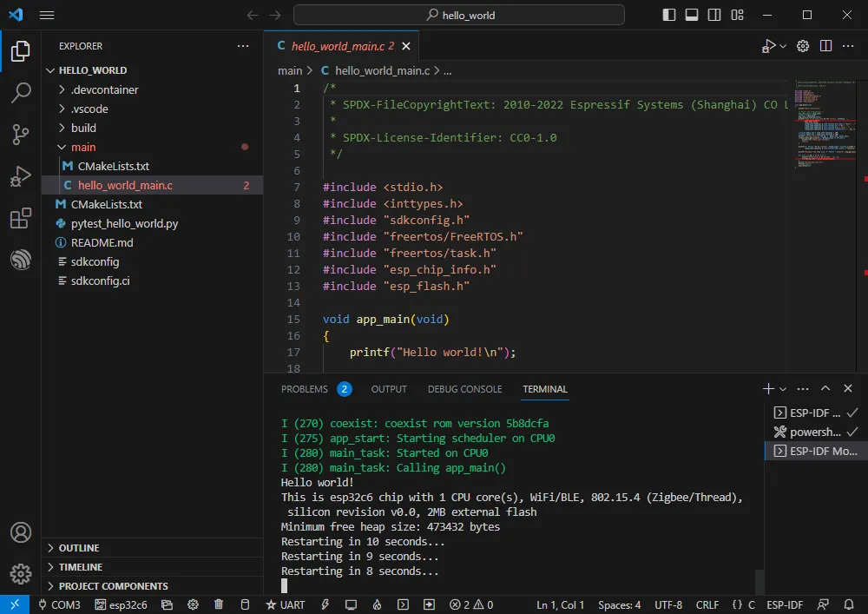Select the UART flash method

point(285,604)
